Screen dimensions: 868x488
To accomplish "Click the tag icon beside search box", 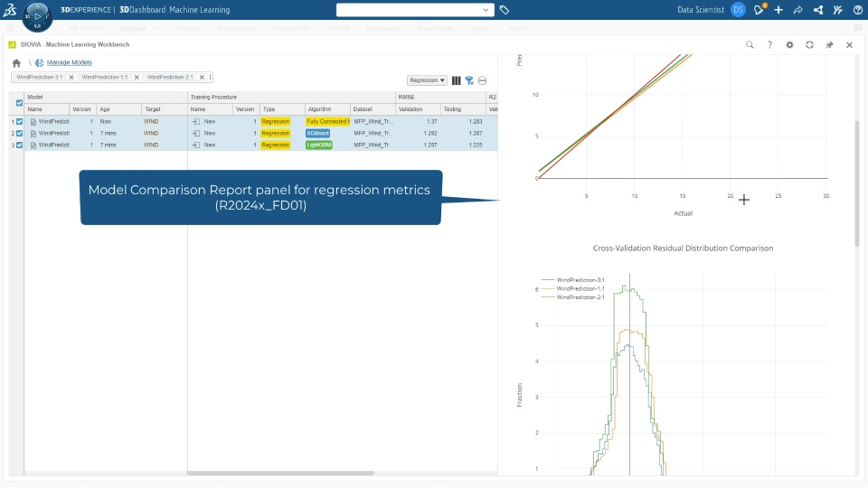I will coord(505,10).
